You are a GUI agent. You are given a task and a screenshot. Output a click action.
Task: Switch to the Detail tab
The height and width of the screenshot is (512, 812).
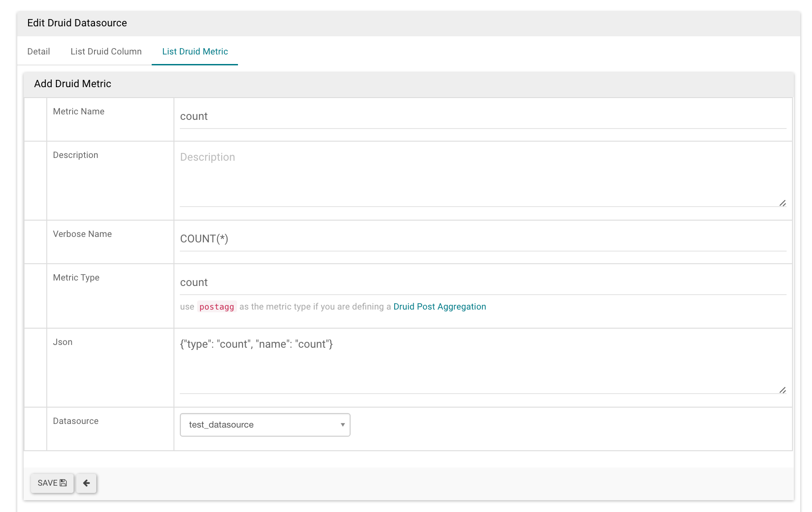click(39, 51)
